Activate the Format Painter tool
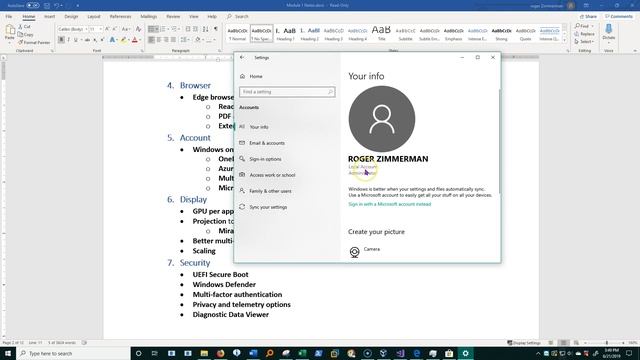Screen dimensions: 640x360 34,42
